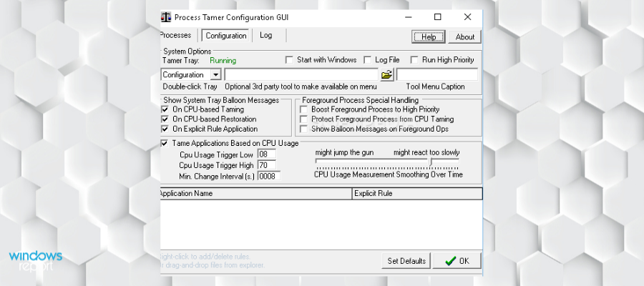This screenshot has height=286, width=644.
Task: Click the Explicit Rule column header
Action: (417, 193)
